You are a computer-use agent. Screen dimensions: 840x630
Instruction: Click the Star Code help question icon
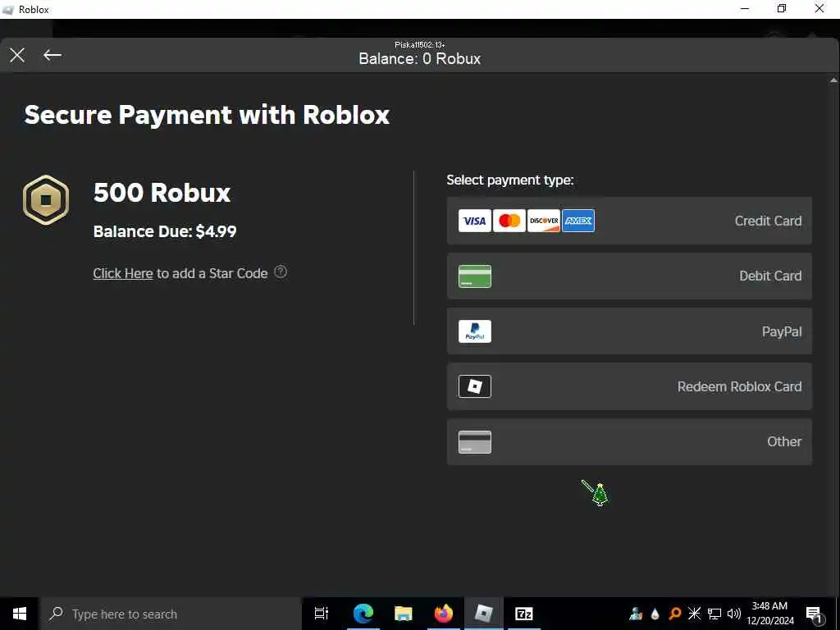281,272
